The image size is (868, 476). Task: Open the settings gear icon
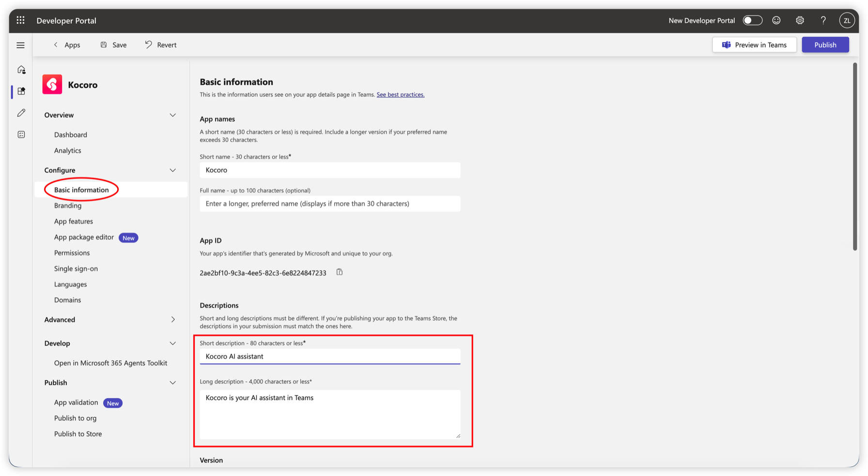[800, 20]
